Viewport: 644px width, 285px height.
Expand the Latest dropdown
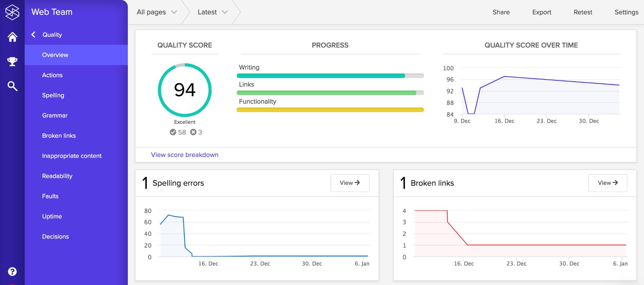pos(213,12)
